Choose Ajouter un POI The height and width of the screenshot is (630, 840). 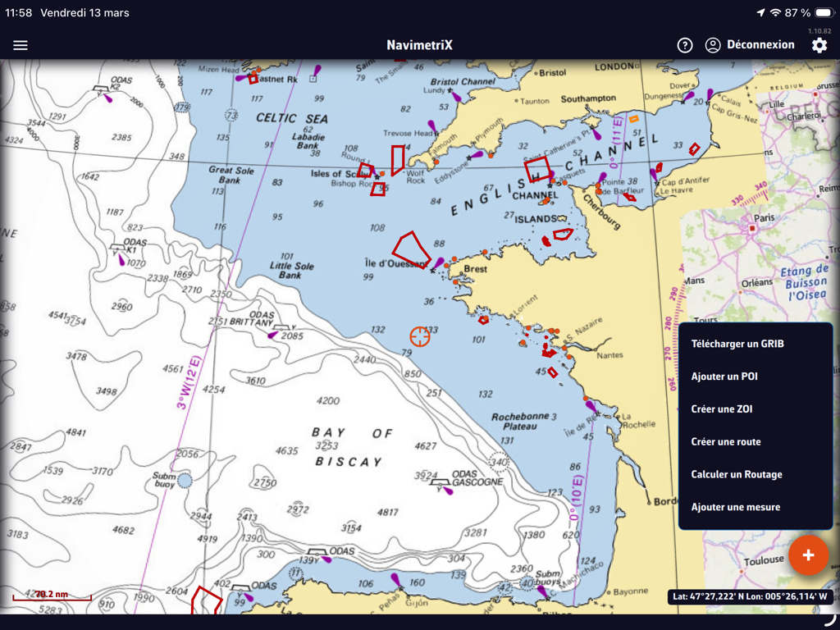coord(724,377)
